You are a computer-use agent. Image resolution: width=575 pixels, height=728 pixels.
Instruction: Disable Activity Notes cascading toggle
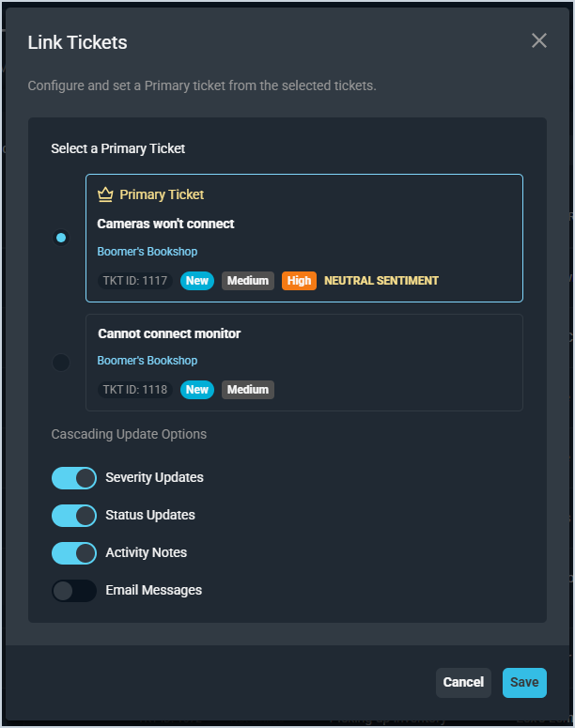(x=74, y=553)
